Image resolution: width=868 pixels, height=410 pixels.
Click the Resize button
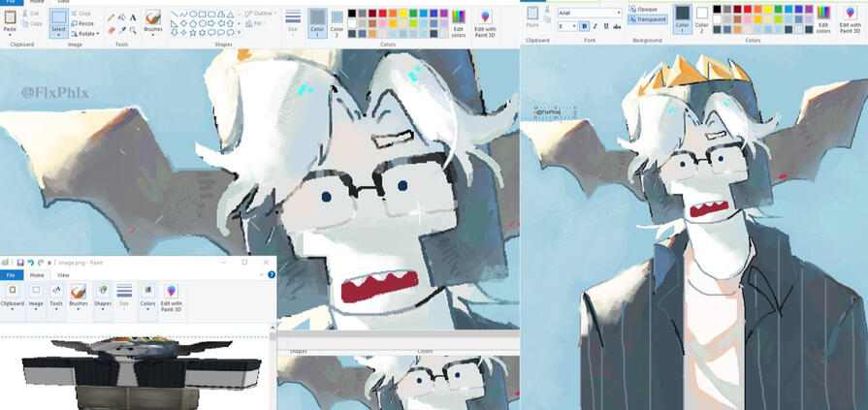(83, 23)
